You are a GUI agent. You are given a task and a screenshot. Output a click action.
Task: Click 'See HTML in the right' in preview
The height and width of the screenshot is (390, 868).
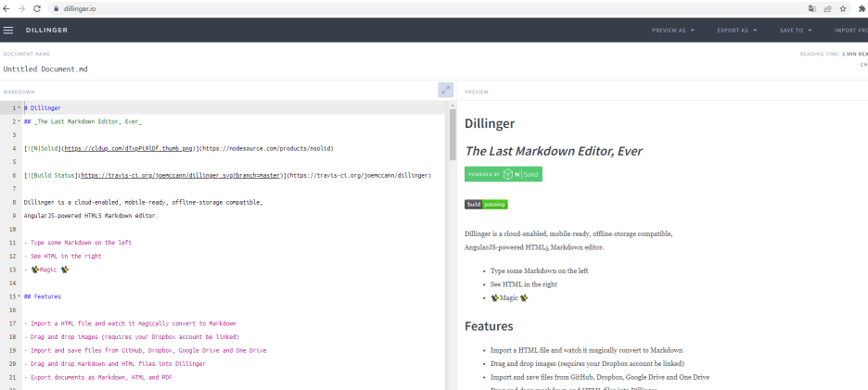pos(524,284)
